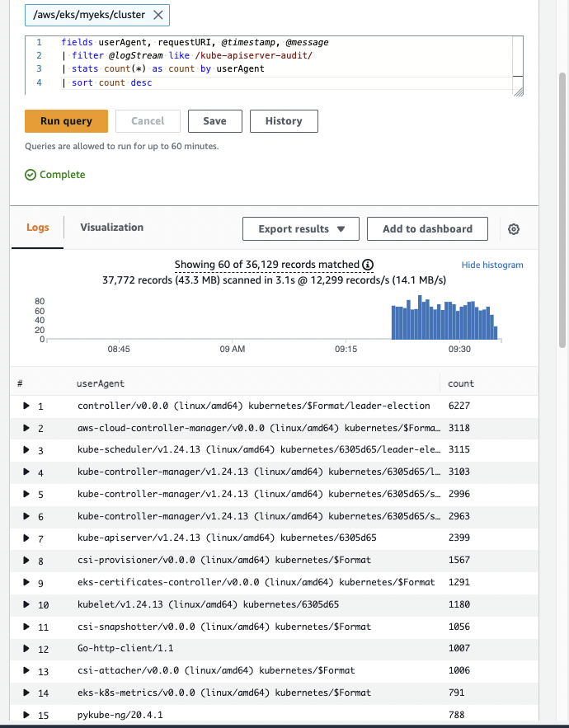Viewport: 569px width, 728px height.
Task: Expand row 15 pykube-ng
Action: click(26, 715)
